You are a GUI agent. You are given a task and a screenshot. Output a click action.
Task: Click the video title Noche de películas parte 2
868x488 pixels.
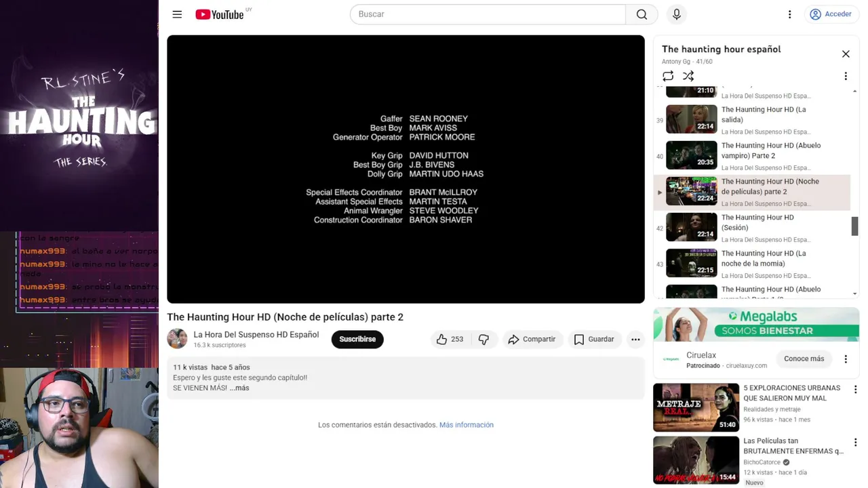[x=285, y=317]
